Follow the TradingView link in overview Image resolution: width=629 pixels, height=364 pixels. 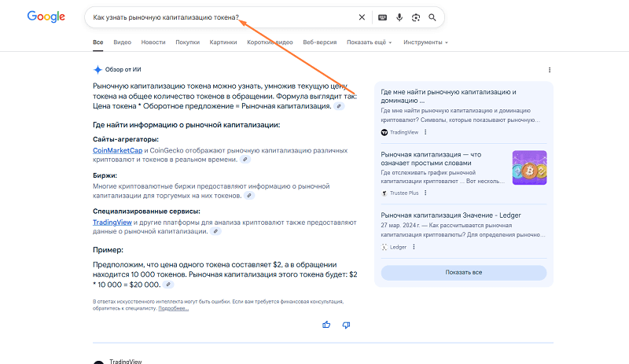(x=112, y=222)
